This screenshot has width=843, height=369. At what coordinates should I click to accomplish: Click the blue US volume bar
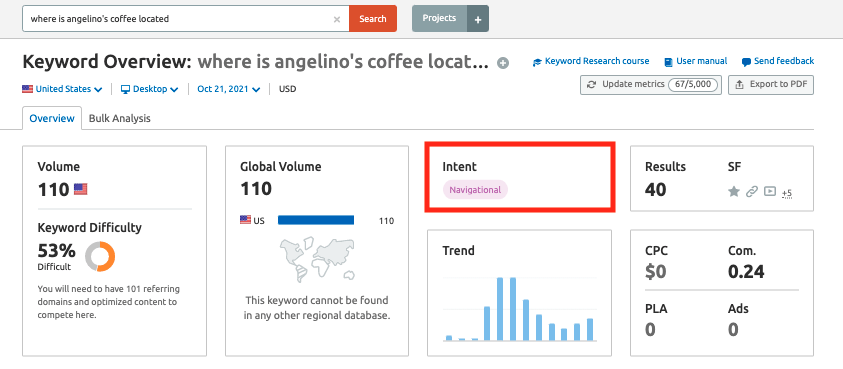[316, 220]
